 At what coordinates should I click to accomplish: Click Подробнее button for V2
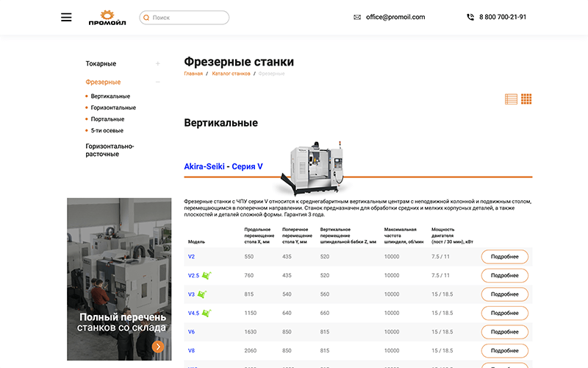(505, 257)
